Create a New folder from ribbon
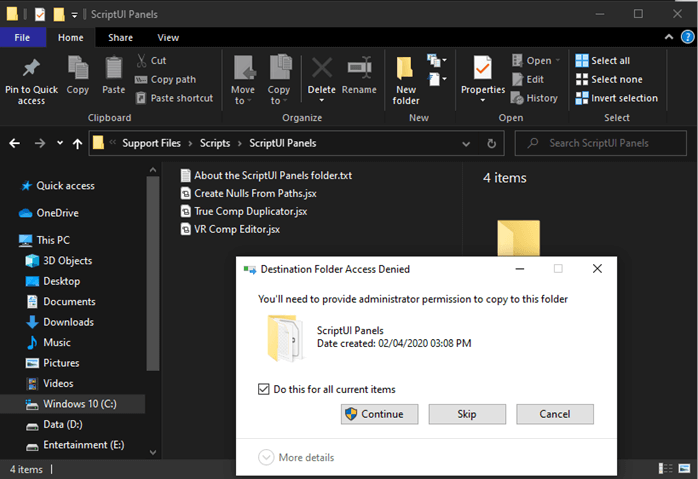The height and width of the screenshot is (479, 698). click(406, 80)
